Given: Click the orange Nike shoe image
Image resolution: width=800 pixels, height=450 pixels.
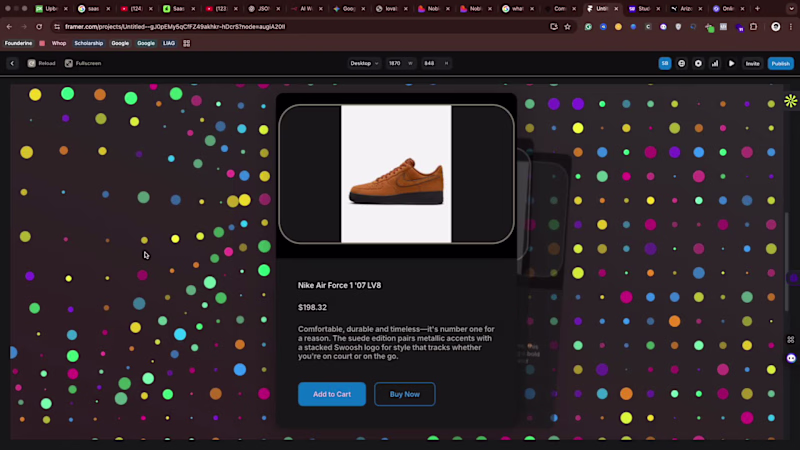Looking at the screenshot, I should pyautogui.click(x=396, y=174).
